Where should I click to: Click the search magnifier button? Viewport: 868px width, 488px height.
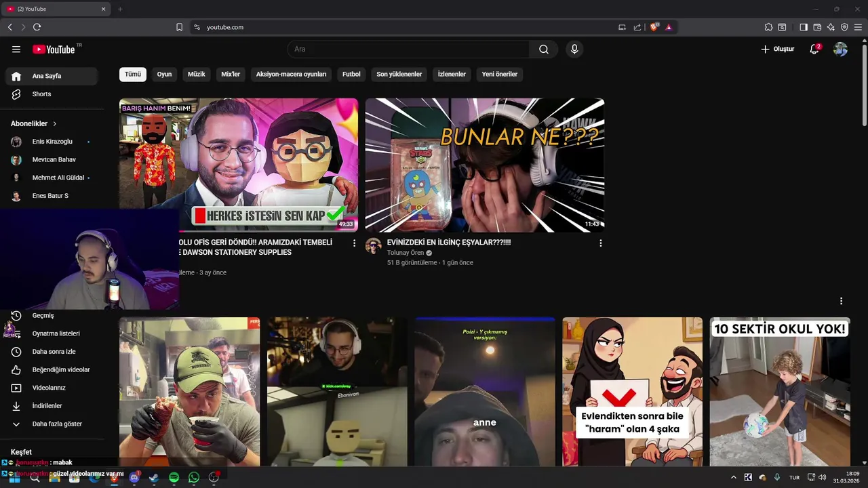tap(544, 49)
